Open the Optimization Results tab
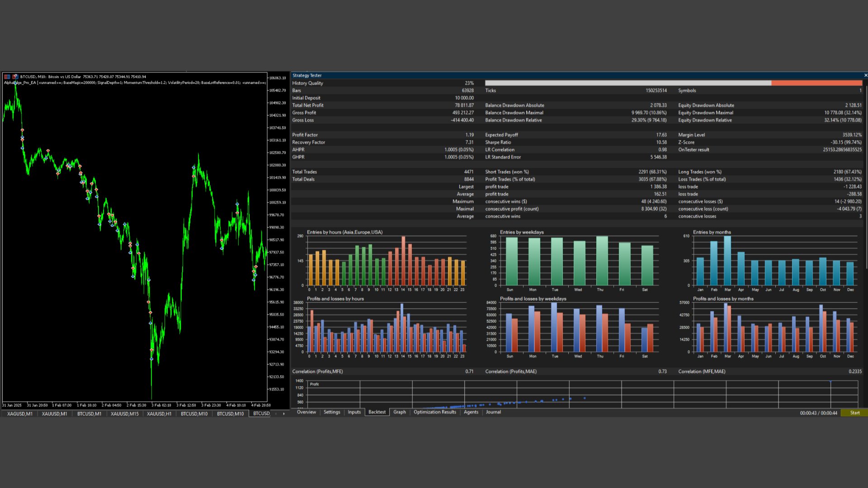The image size is (868, 488). click(x=434, y=412)
